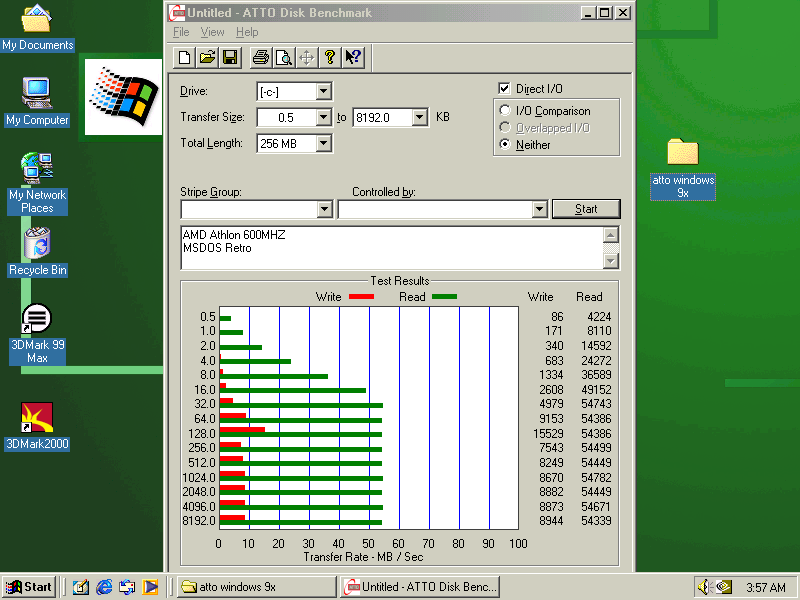Select I/O Comparison radio button
This screenshot has width=800, height=600.
coord(505,110)
